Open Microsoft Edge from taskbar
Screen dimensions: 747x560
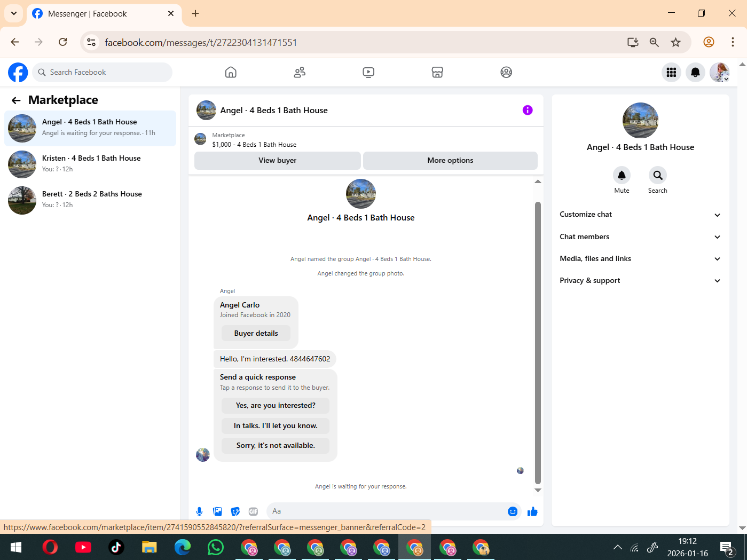click(183, 547)
